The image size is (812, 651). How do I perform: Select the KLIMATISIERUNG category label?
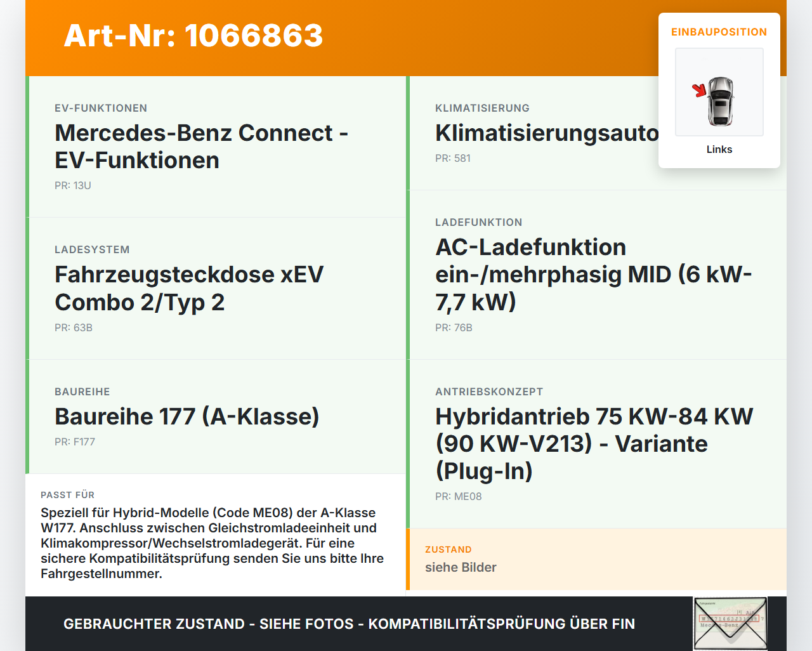coord(482,108)
